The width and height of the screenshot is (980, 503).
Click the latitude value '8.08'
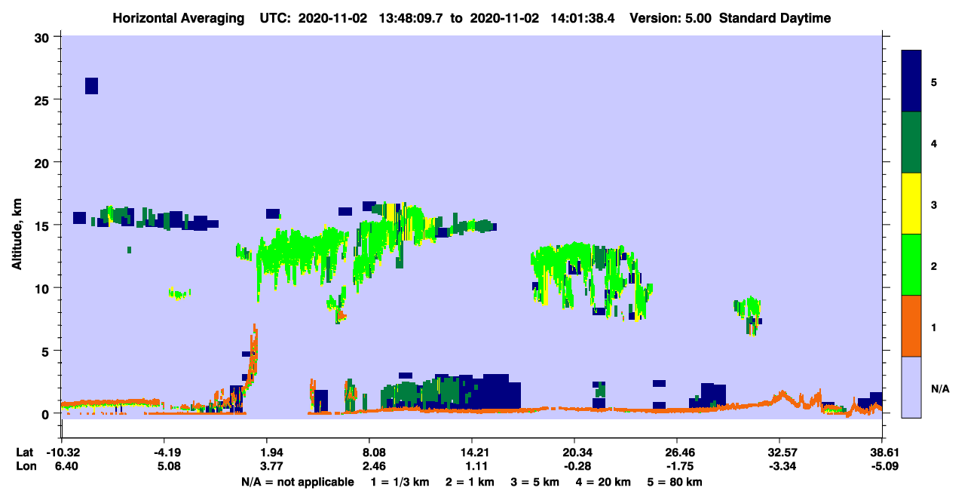[x=374, y=452]
